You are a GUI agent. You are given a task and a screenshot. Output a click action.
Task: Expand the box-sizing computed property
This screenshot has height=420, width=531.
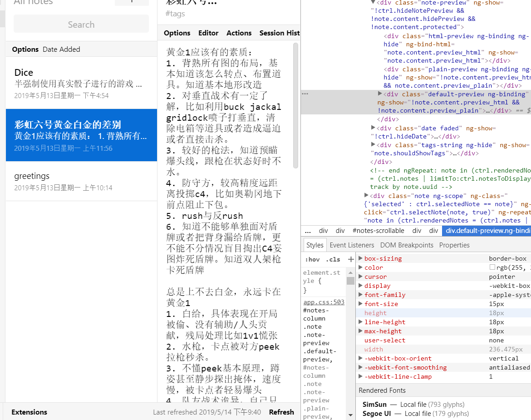pyautogui.click(x=360, y=258)
